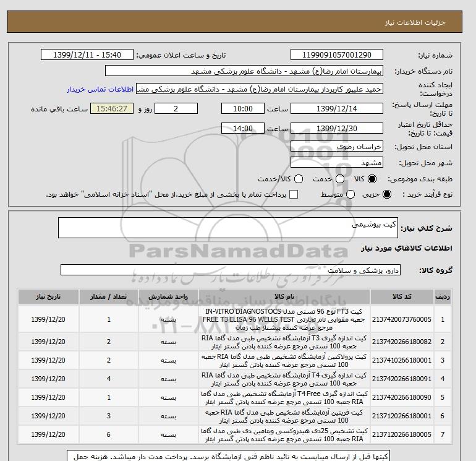
Task: Select product code 2137420266180082
Action: 402,342
